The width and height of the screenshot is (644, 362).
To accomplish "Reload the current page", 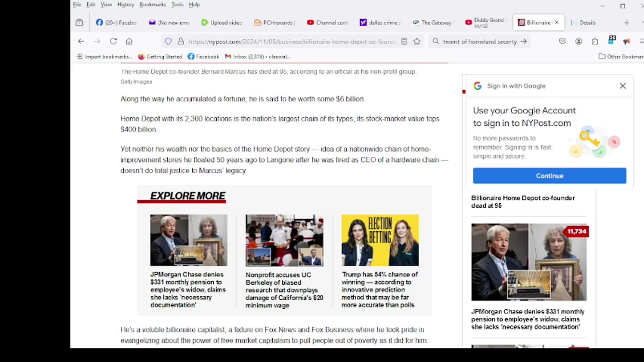I will [x=113, y=41].
